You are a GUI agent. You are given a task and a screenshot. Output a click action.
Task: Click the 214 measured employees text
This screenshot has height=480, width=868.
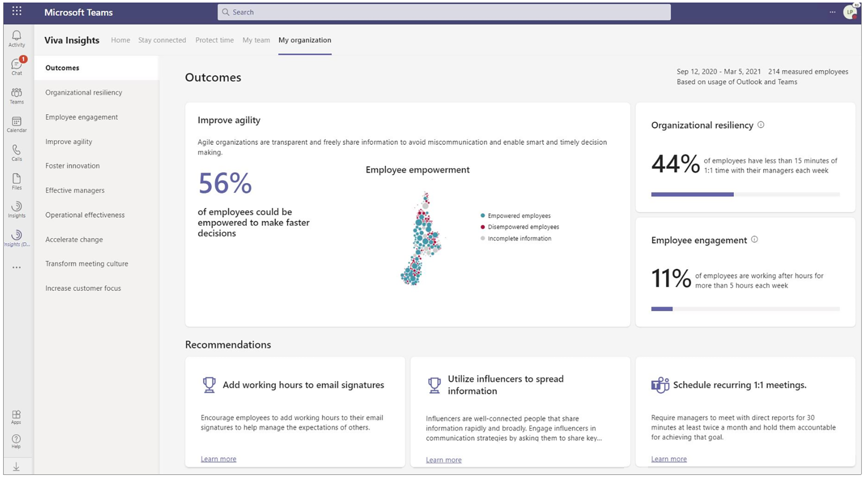tap(808, 71)
